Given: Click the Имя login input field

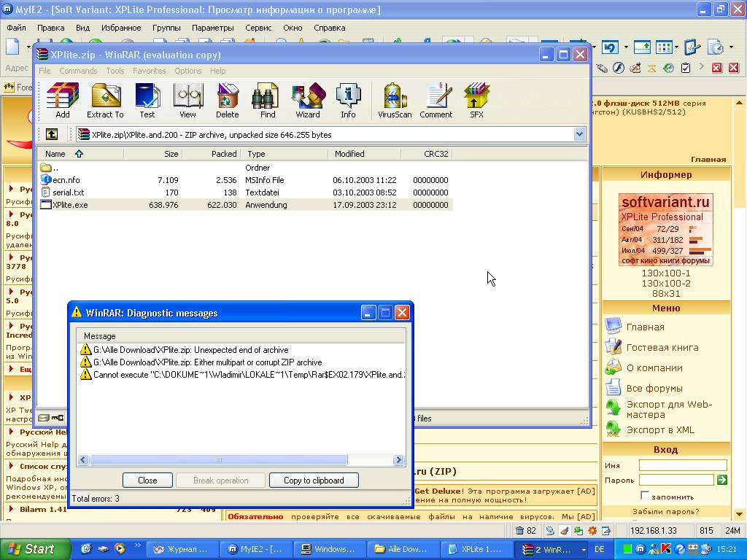Looking at the screenshot, I should pyautogui.click(x=683, y=465).
